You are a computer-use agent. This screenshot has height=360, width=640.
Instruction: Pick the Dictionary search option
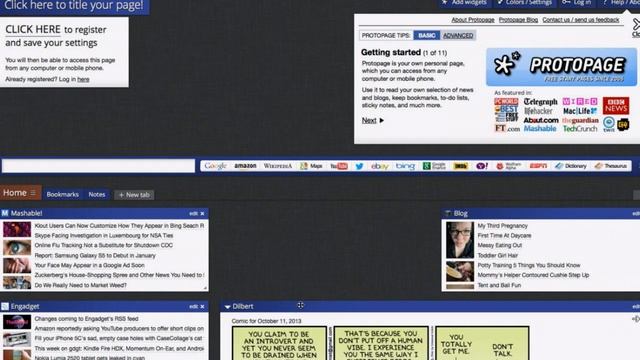pyautogui.click(x=571, y=166)
